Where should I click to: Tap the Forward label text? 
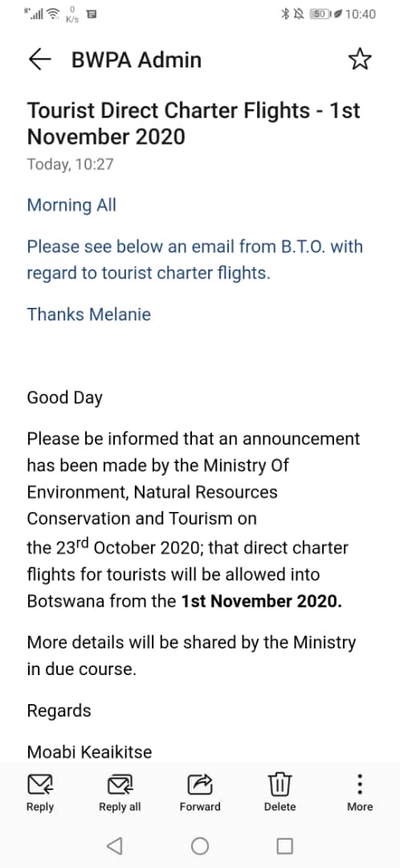pos(200,807)
